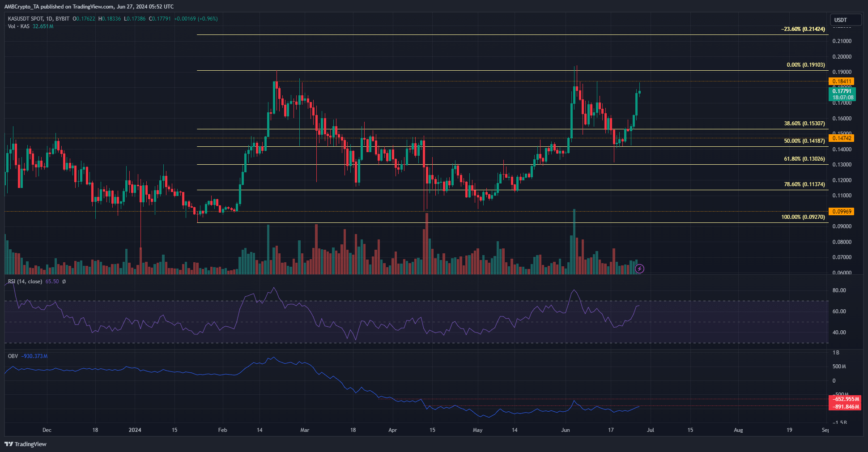
Task: Select the 61.80% (0.13026) Fibonacci label
Action: [x=804, y=159]
